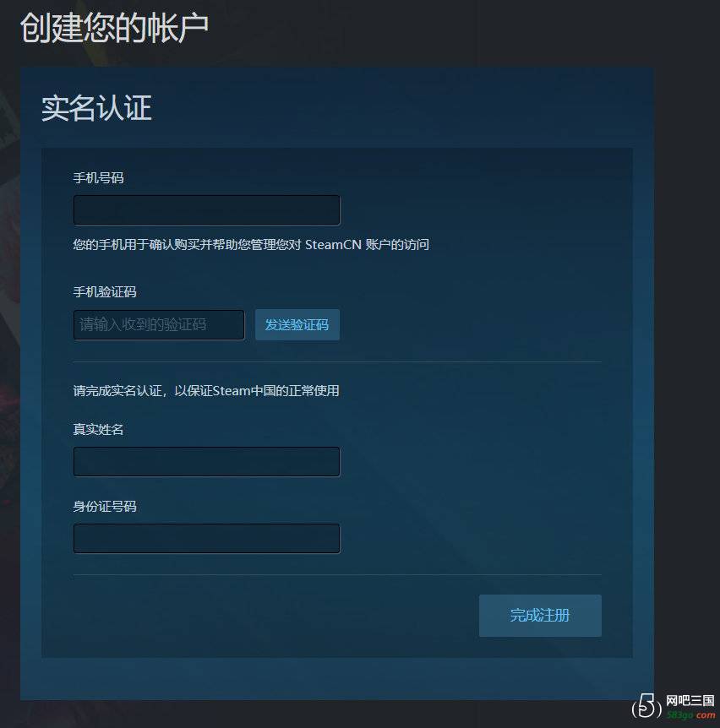Image resolution: width=720 pixels, height=728 pixels.
Task: Click the 身份证号码 field label
Action: point(105,507)
